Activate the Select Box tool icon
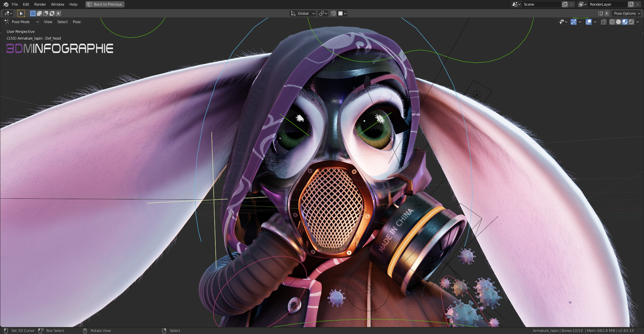The height and width of the screenshot is (334, 644). coord(21,13)
